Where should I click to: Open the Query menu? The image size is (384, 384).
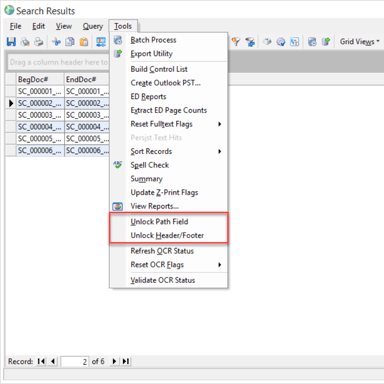[x=93, y=26]
